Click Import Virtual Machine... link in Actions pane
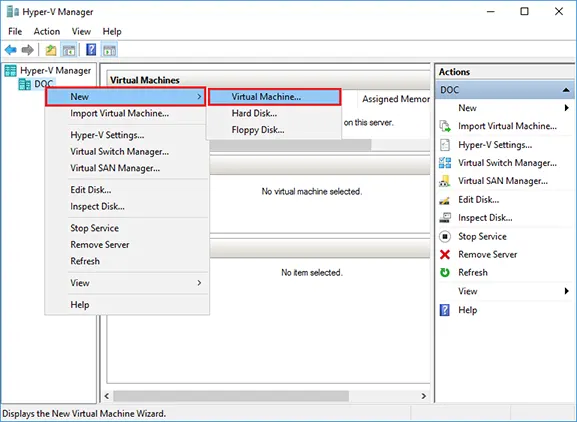This screenshot has height=422, width=577. coord(507,126)
